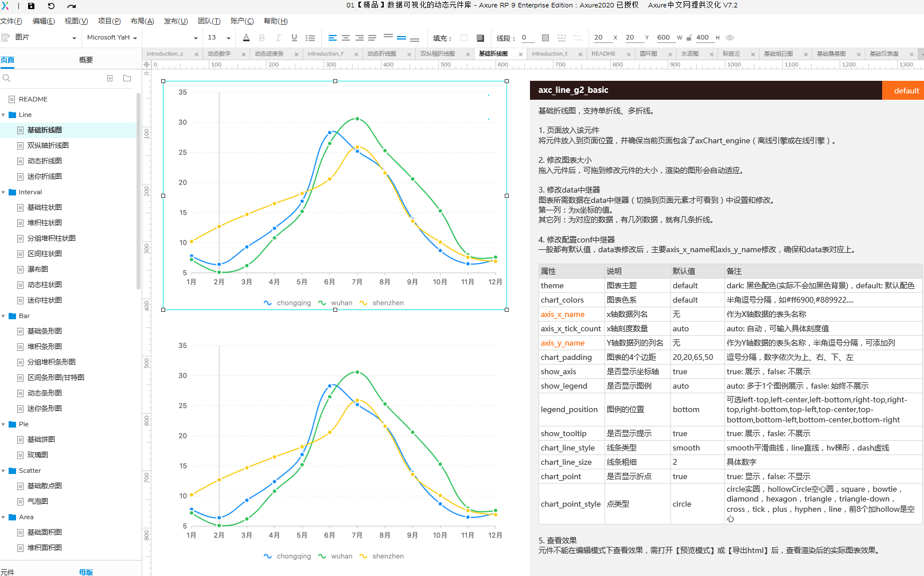Align text vertically to top
Viewport: 924px width, 576px height.
click(x=388, y=37)
